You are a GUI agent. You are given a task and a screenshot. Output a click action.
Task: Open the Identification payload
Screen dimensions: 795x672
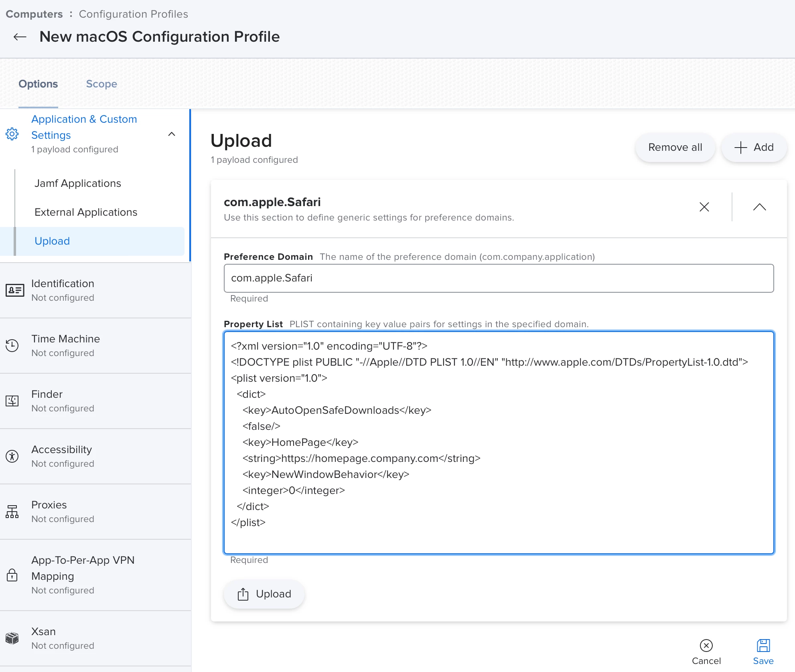(95, 290)
